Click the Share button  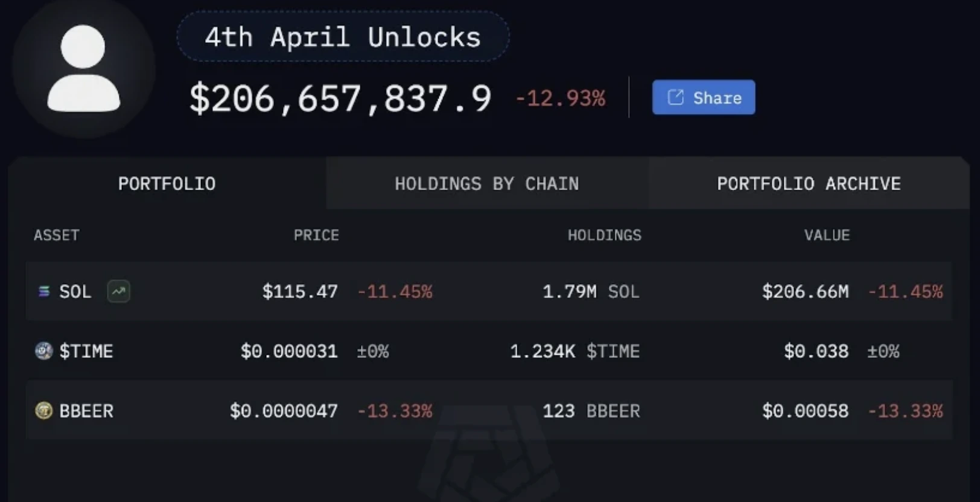703,97
